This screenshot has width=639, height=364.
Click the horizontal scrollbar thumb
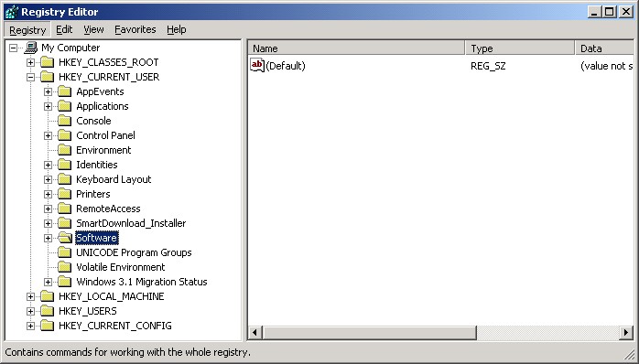pos(369,333)
